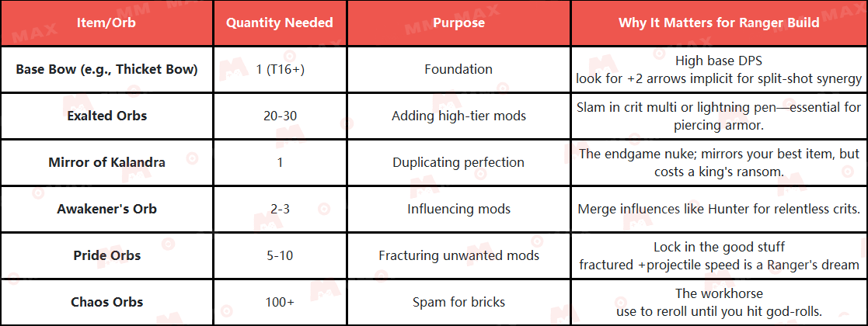868x326 pixels.
Task: Select the Chaos Orbs cell
Action: tap(106, 302)
